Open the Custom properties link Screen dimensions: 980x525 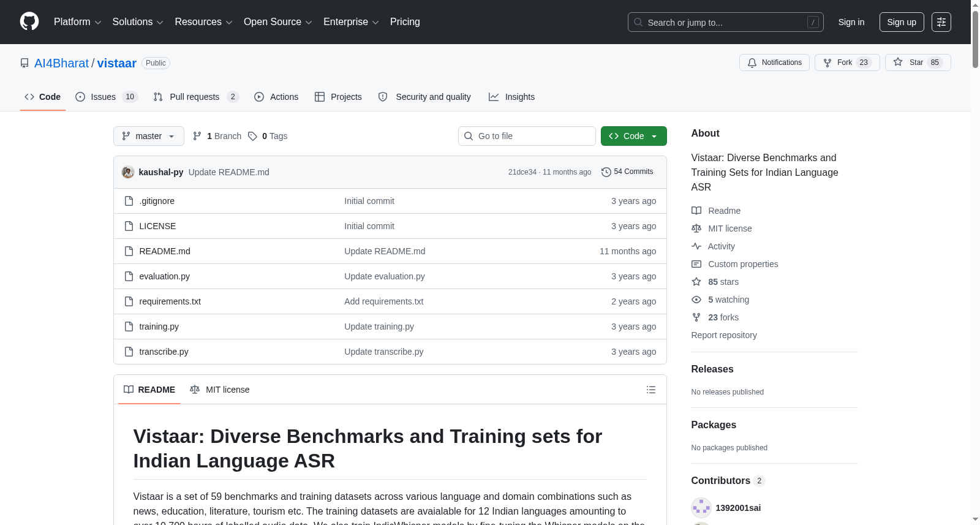(743, 264)
